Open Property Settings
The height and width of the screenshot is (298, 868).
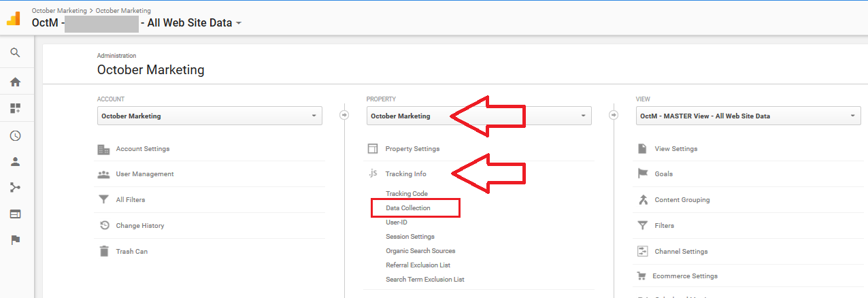point(412,149)
